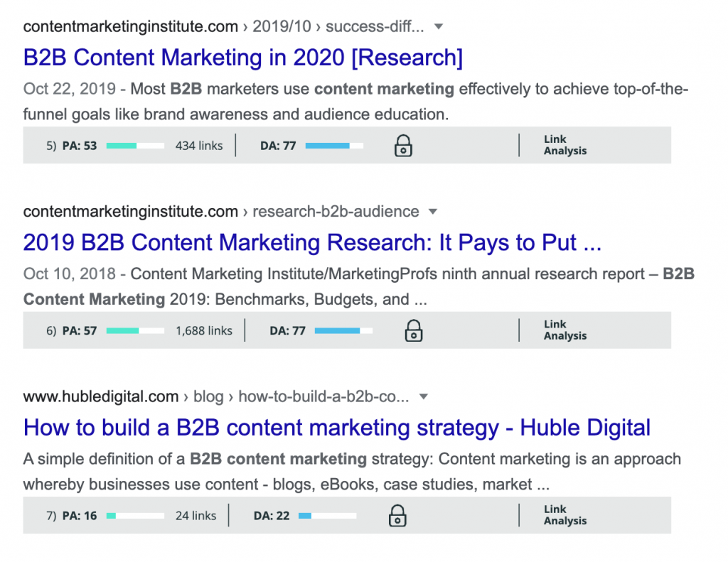Click the PA: 53 progress bar
The height and width of the screenshot is (562, 728).
point(135,146)
